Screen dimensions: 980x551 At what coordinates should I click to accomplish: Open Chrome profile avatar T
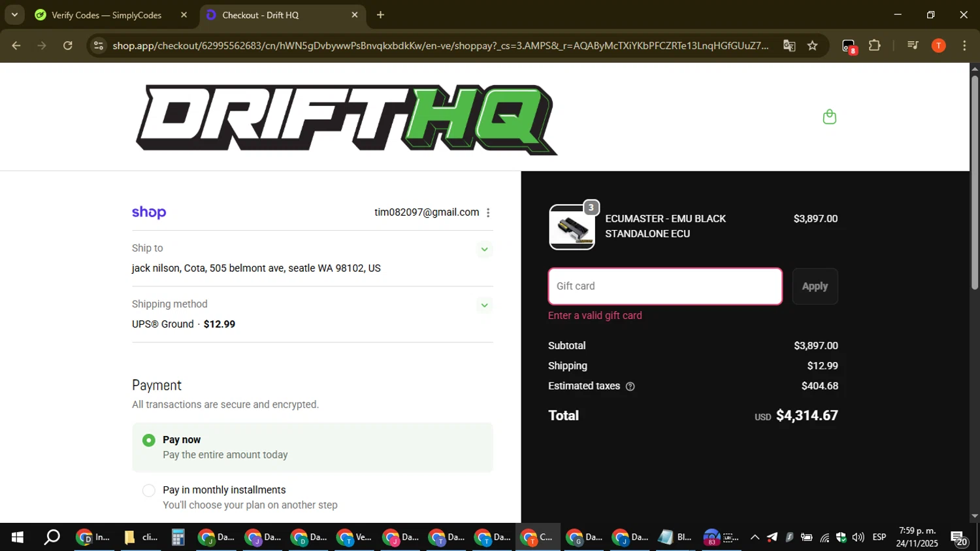[x=939, y=46]
